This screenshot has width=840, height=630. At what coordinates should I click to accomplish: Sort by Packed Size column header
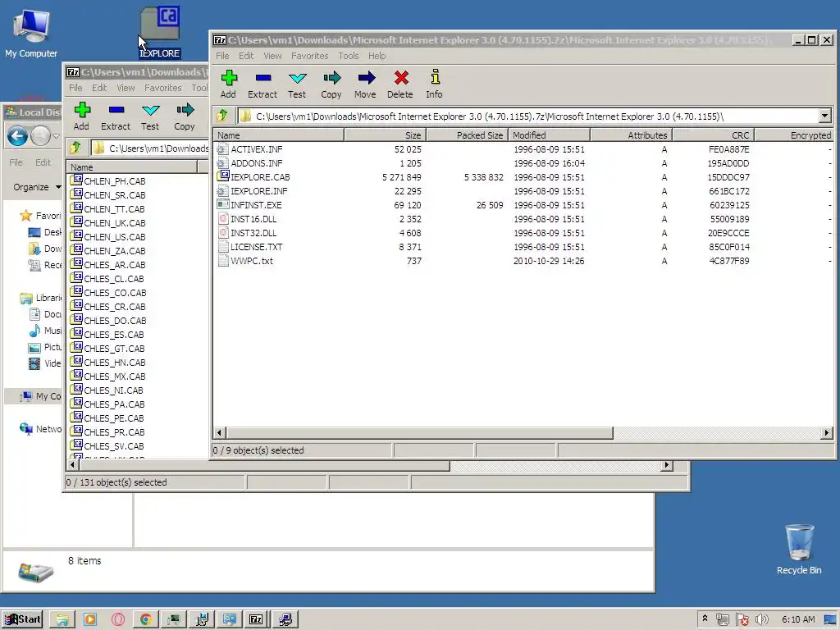coord(467,135)
